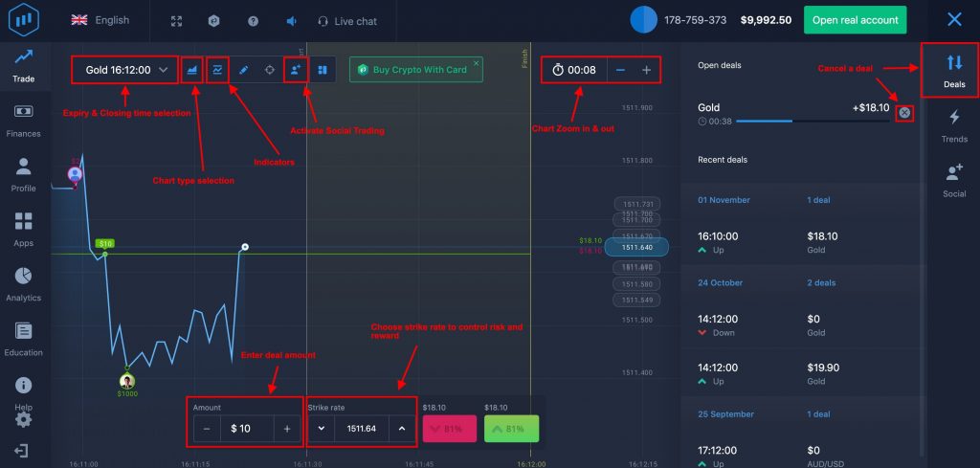Increase deal amount with plus button
Viewport: 980px width, 468px height.
click(x=287, y=429)
